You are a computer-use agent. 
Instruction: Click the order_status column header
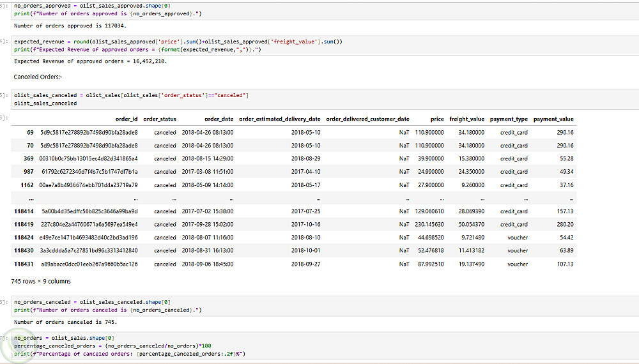(x=160, y=119)
